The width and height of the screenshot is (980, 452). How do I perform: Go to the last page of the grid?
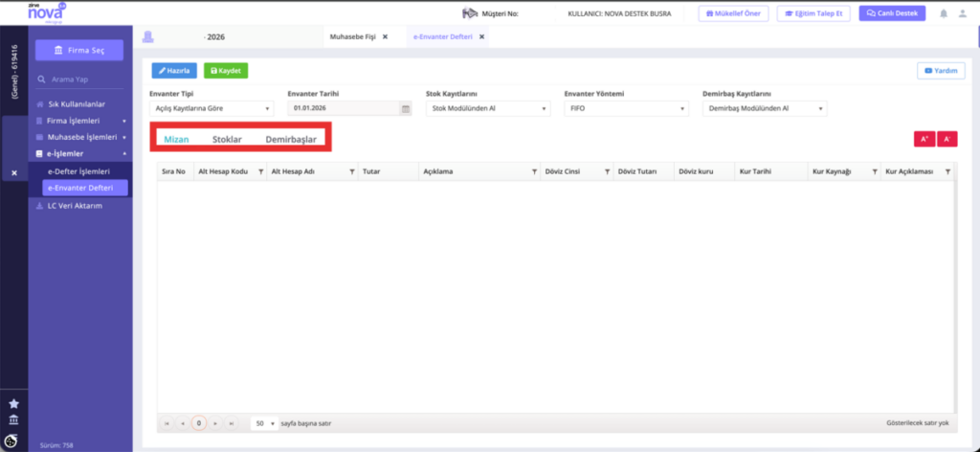click(x=232, y=423)
